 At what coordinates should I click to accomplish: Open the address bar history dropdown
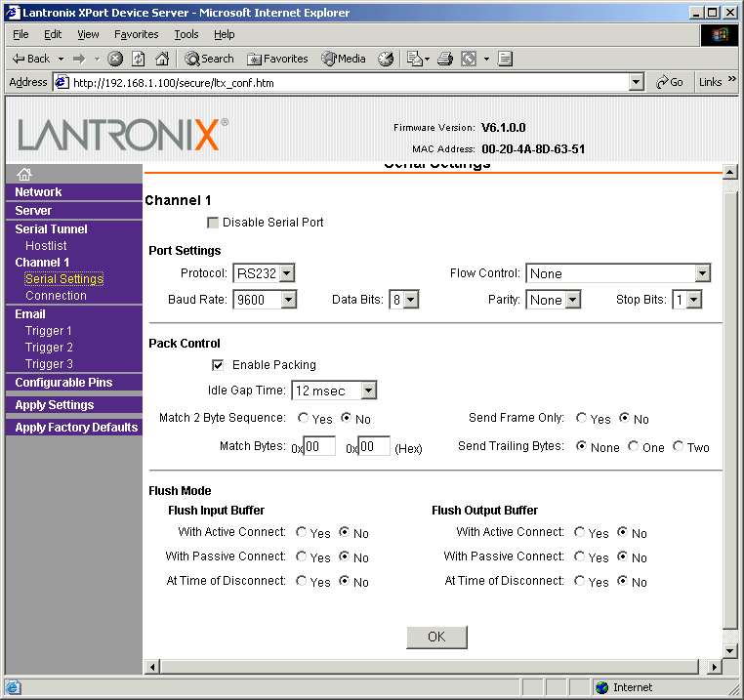pos(636,83)
